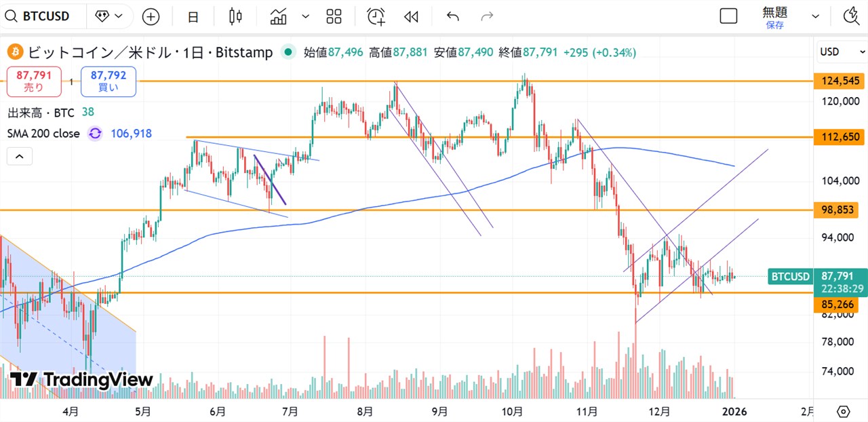
Task: Click the blue 87,792 buy button
Action: [108, 81]
